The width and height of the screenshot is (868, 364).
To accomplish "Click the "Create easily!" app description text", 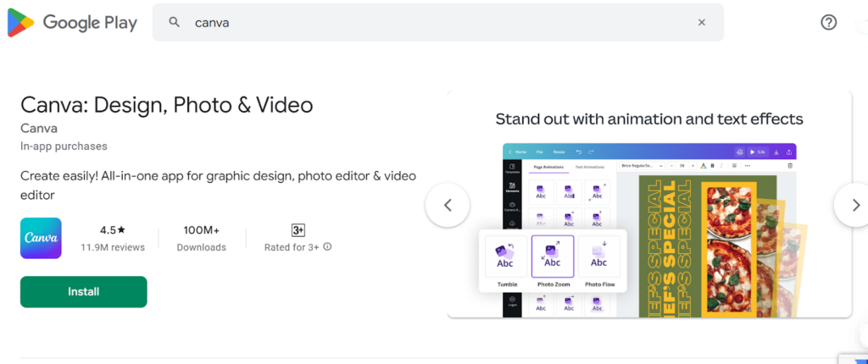I will [x=218, y=186].
